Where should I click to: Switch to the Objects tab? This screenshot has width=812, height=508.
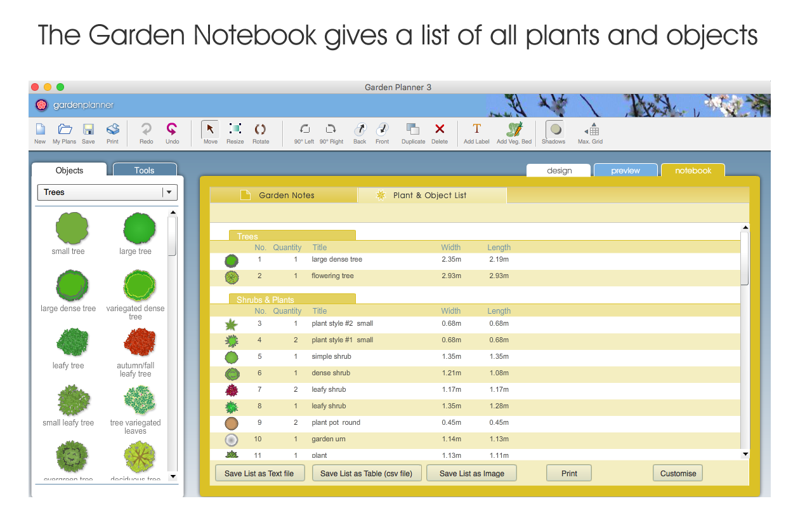click(70, 170)
